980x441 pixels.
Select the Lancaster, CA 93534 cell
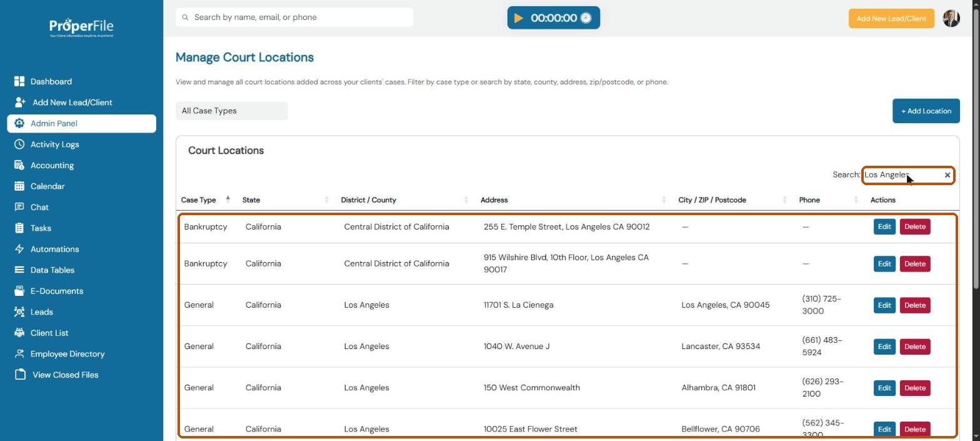pos(721,347)
